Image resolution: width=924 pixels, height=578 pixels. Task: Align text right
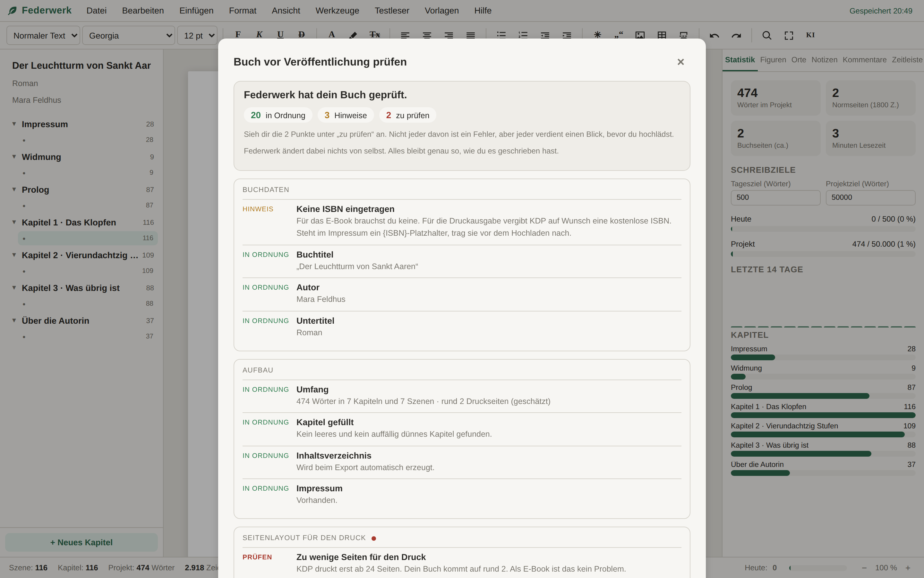click(449, 35)
